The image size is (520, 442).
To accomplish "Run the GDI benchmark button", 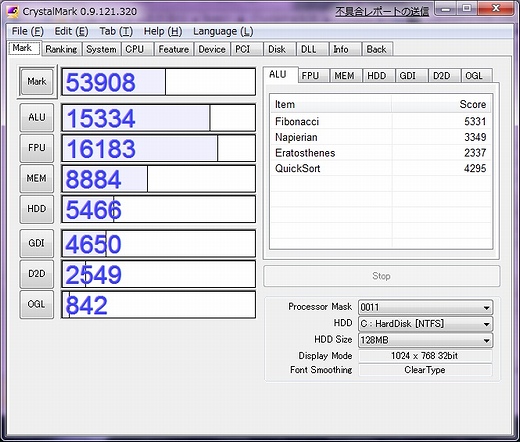I will pyautogui.click(x=37, y=243).
